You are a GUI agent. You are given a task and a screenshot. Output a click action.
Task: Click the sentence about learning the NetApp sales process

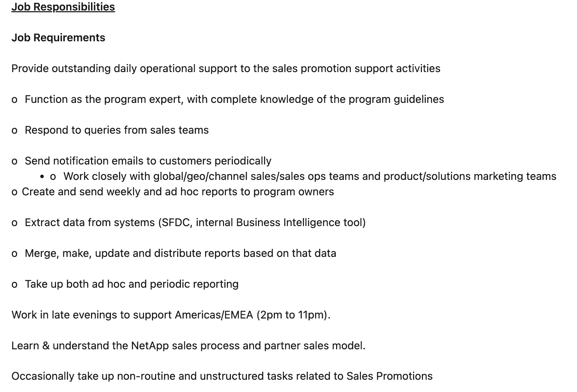pos(188,346)
